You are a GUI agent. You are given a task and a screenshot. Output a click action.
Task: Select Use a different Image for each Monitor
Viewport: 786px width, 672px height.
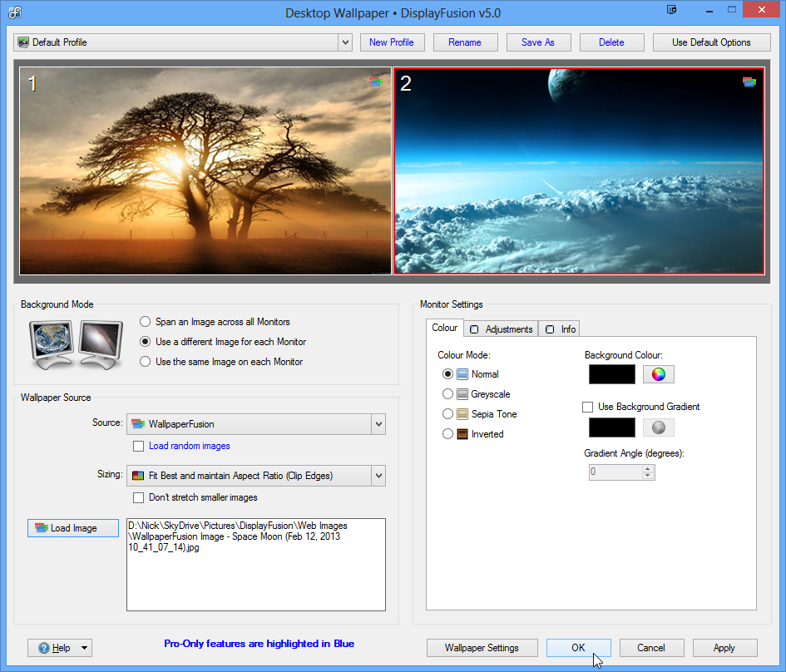pos(145,342)
